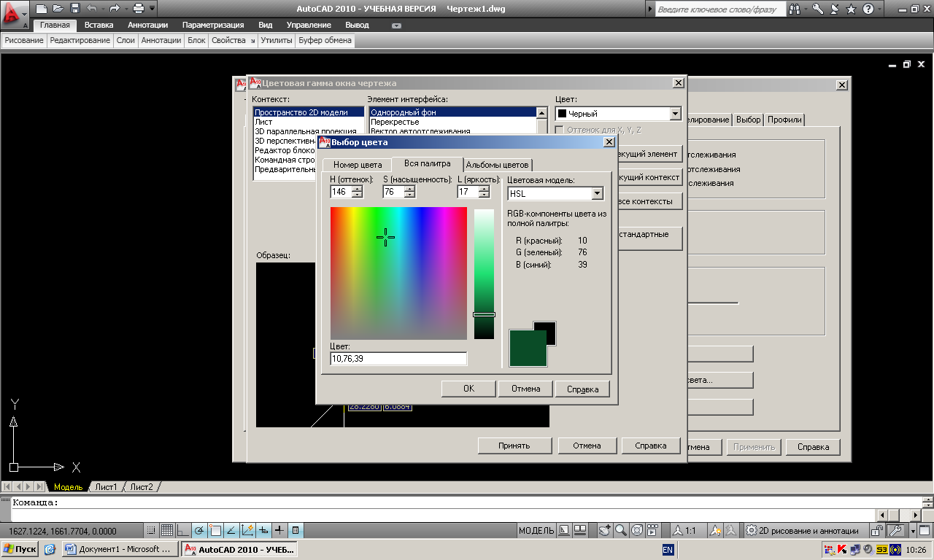Click the luminance slider handle
This screenshot has height=560, width=934.
point(484,314)
